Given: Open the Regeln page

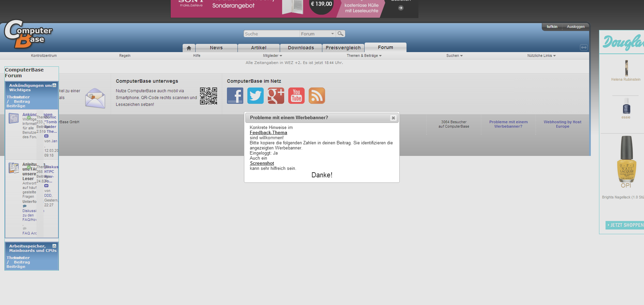Looking at the screenshot, I should 125,55.
